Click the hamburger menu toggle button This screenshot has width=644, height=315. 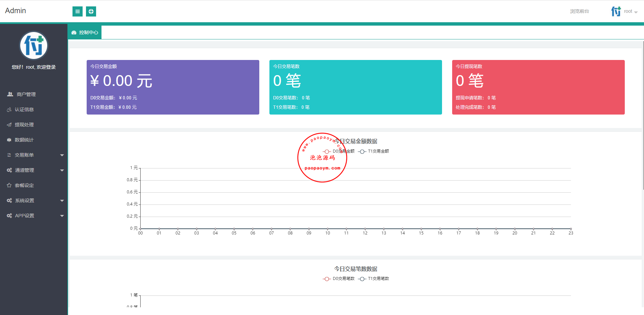pos(77,11)
